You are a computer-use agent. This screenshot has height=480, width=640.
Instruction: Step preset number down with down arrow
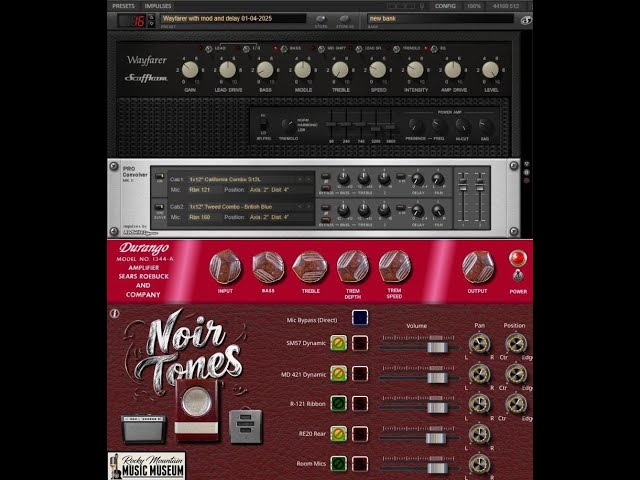pos(151,24)
